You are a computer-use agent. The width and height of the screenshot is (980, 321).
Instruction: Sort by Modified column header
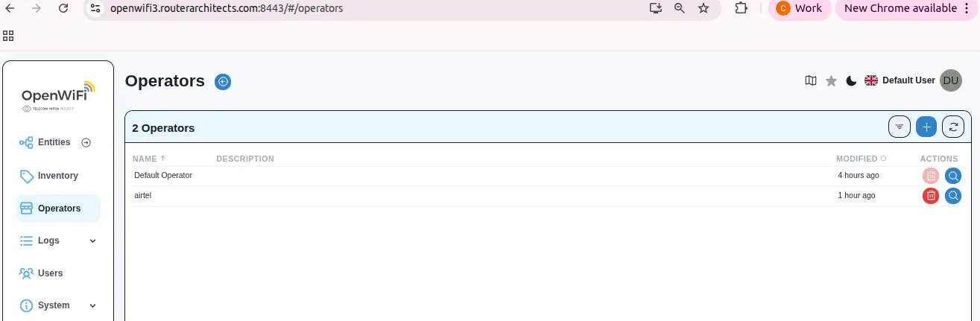862,159
